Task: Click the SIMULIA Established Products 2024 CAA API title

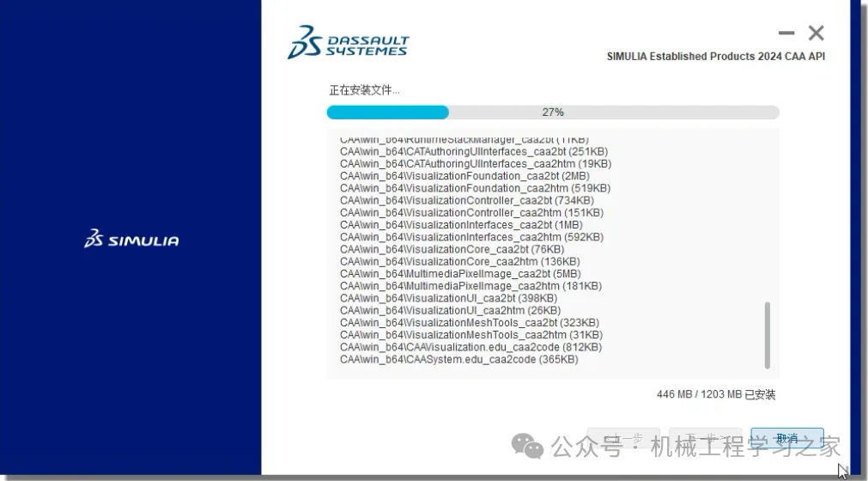Action: 716,57
